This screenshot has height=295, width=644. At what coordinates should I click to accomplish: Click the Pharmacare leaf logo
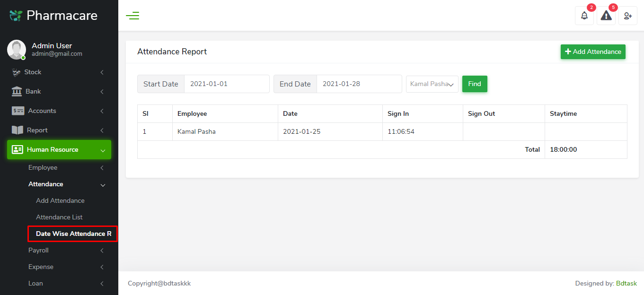(16, 16)
